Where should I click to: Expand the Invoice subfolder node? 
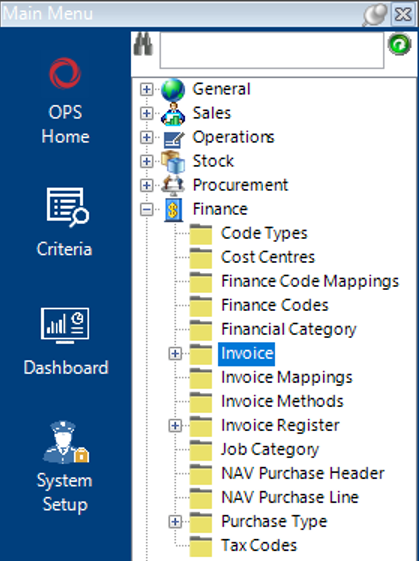175,353
